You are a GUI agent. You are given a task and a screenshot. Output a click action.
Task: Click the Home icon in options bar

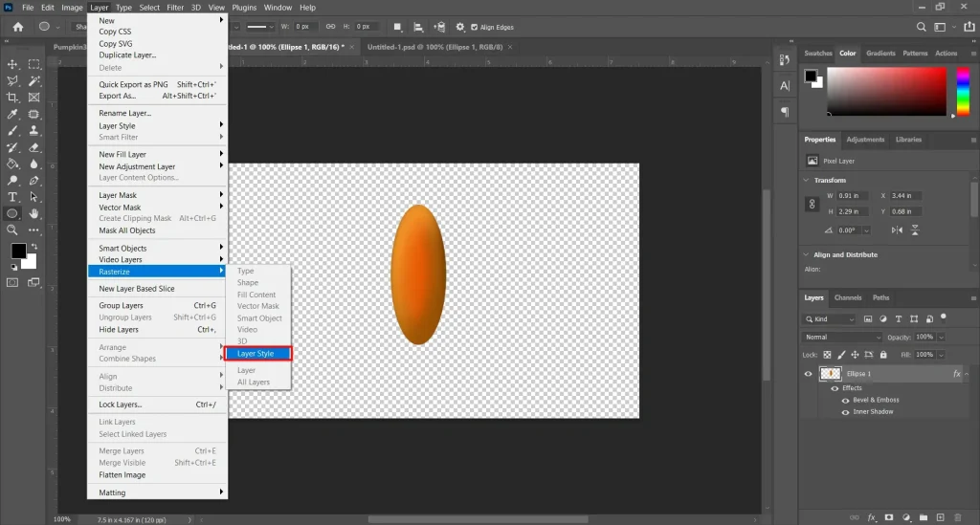point(18,27)
